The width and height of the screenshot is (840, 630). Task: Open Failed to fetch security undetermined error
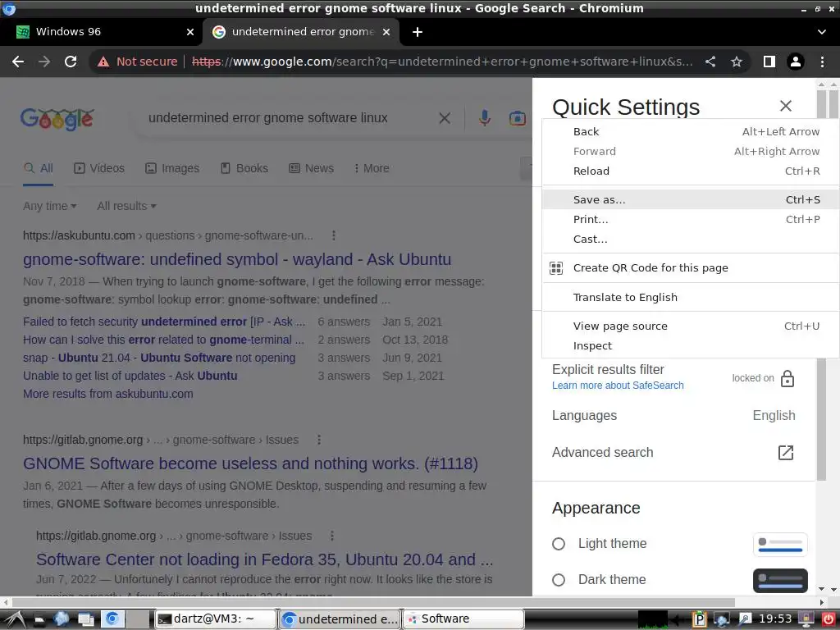[164, 322]
